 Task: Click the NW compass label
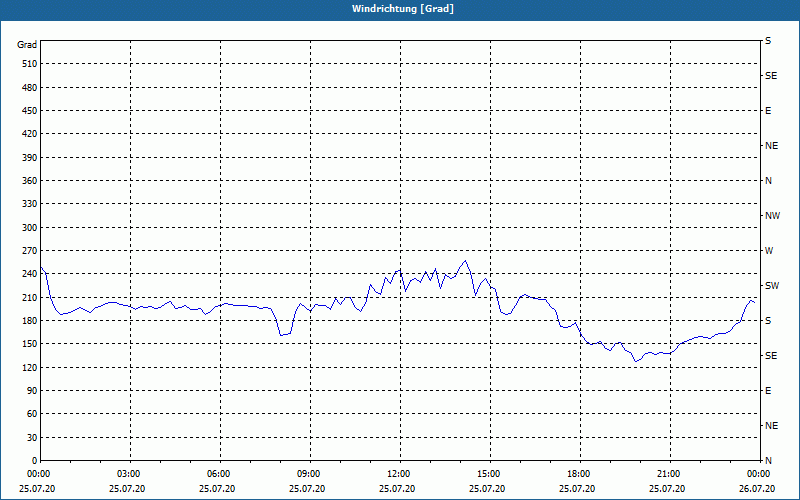(x=772, y=216)
